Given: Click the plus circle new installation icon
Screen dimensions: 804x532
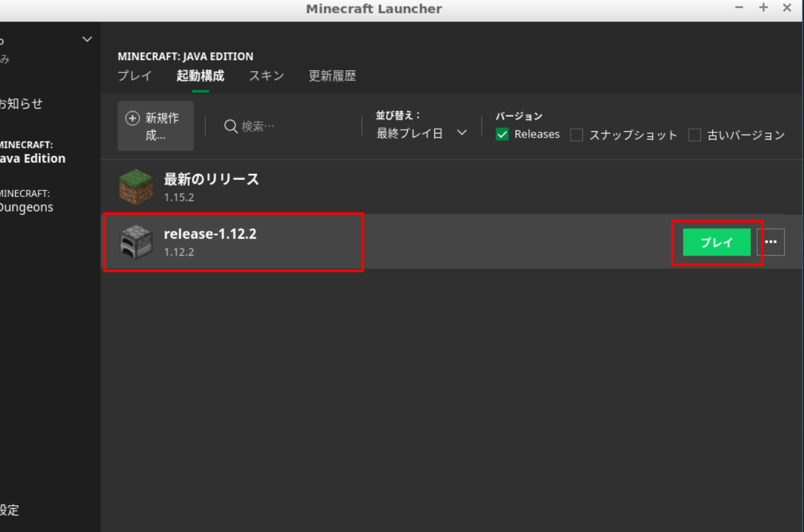Looking at the screenshot, I should (132, 119).
